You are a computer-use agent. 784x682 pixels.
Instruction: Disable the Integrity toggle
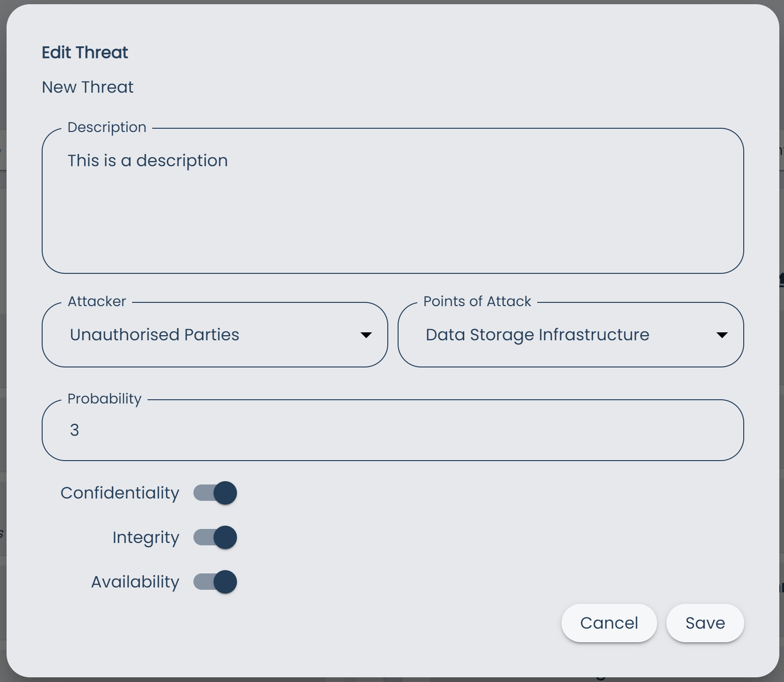tap(215, 537)
